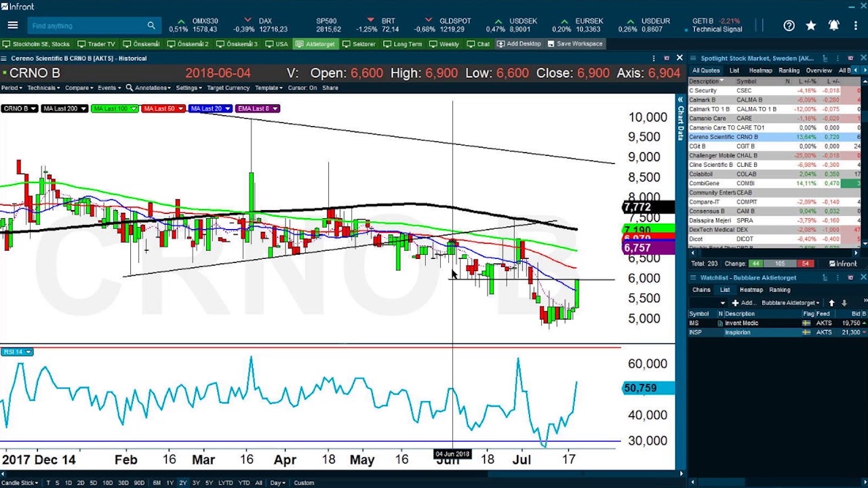Viewport: 868px width, 488px height.
Task: Open Add Desktop icon button
Action: (519, 43)
